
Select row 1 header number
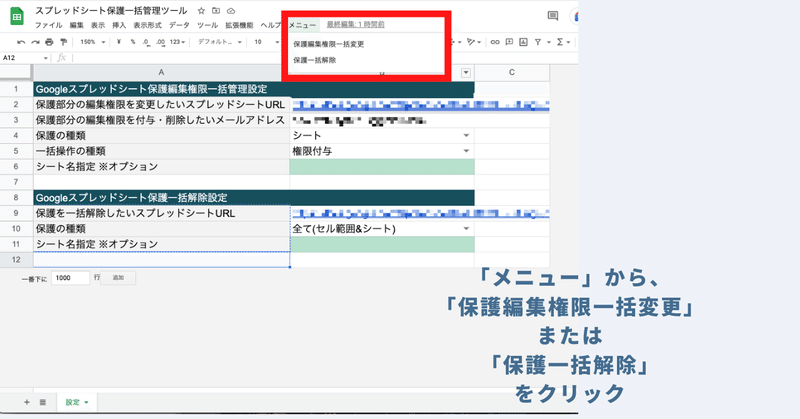tap(16, 89)
